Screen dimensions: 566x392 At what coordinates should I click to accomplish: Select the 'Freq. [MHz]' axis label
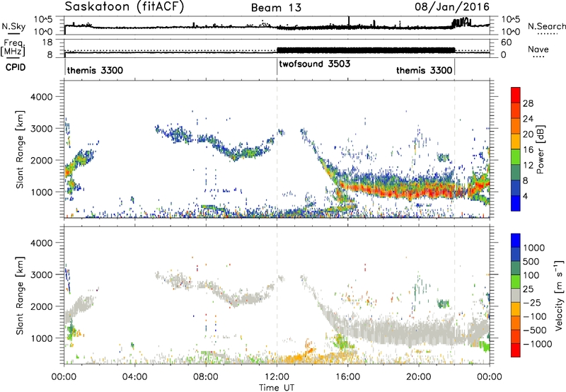pyautogui.click(x=13, y=47)
